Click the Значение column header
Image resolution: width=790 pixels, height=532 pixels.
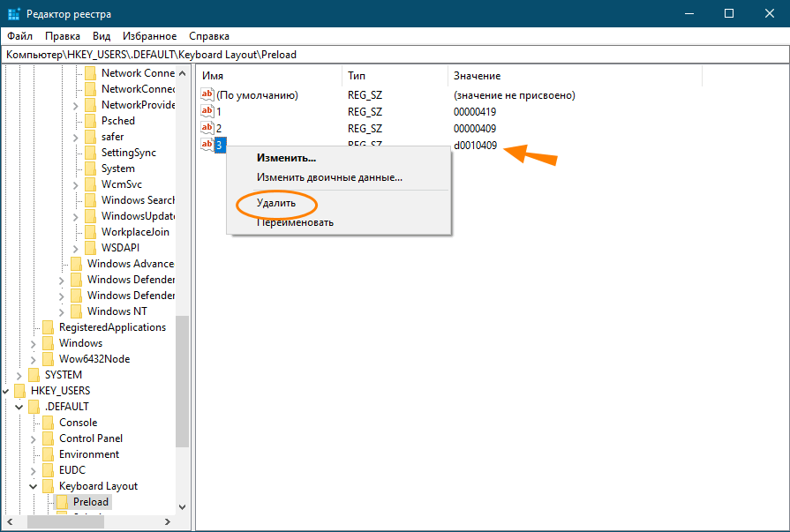pyautogui.click(x=477, y=76)
